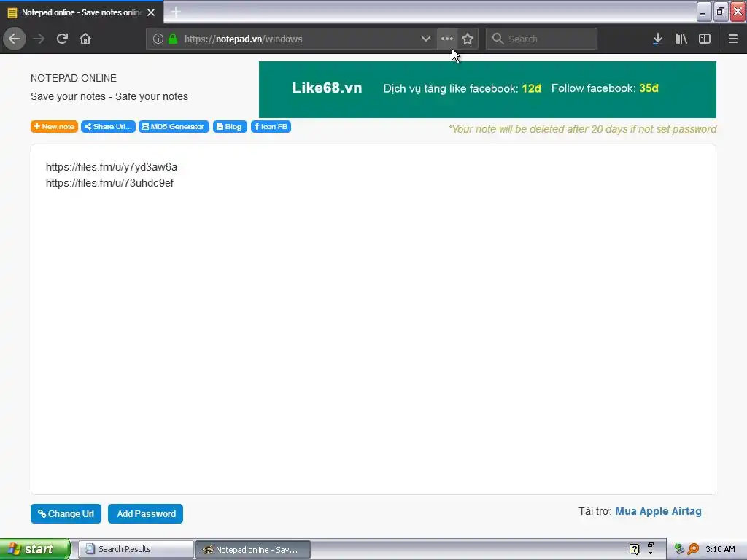Click the 3:10 AM taskbar clock
The width and height of the screenshot is (747, 560).
(x=720, y=549)
